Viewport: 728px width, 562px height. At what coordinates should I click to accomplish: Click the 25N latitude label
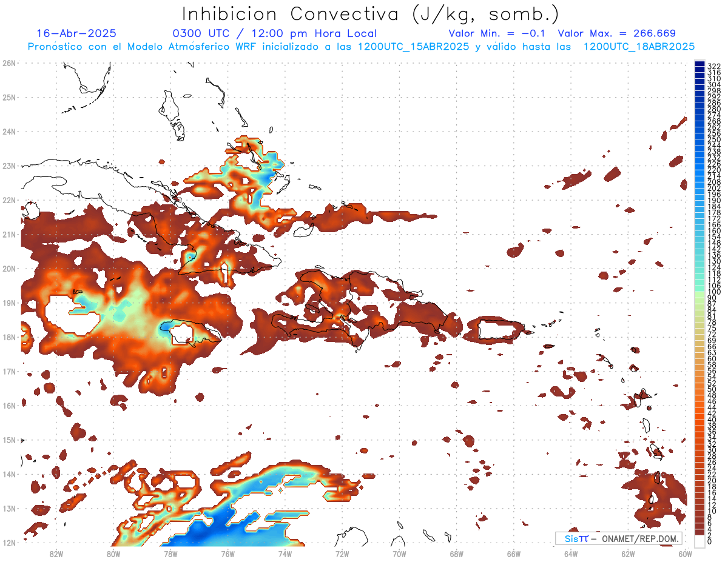coord(8,97)
